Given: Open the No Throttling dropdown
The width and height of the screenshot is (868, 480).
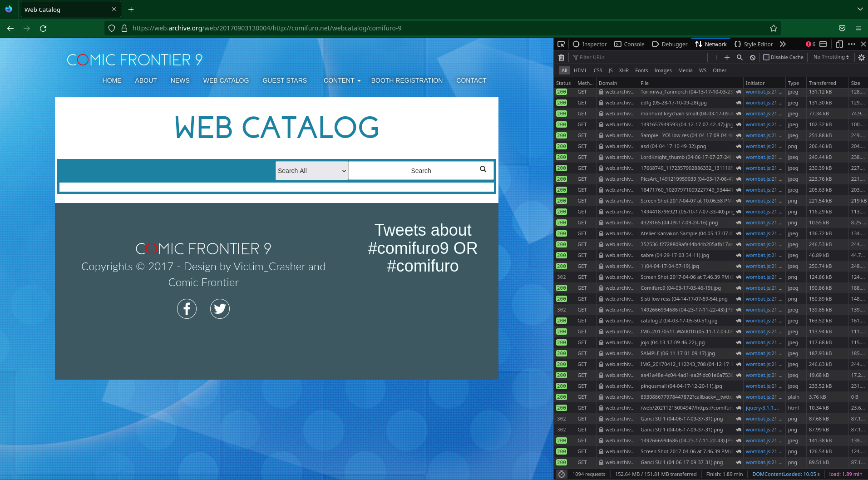Looking at the screenshot, I should 831,57.
